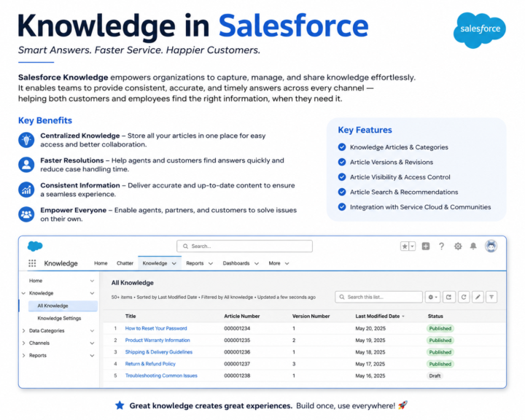Select Knowledge Settings in the sidebar
This screenshot has height=420, width=525.
point(59,318)
